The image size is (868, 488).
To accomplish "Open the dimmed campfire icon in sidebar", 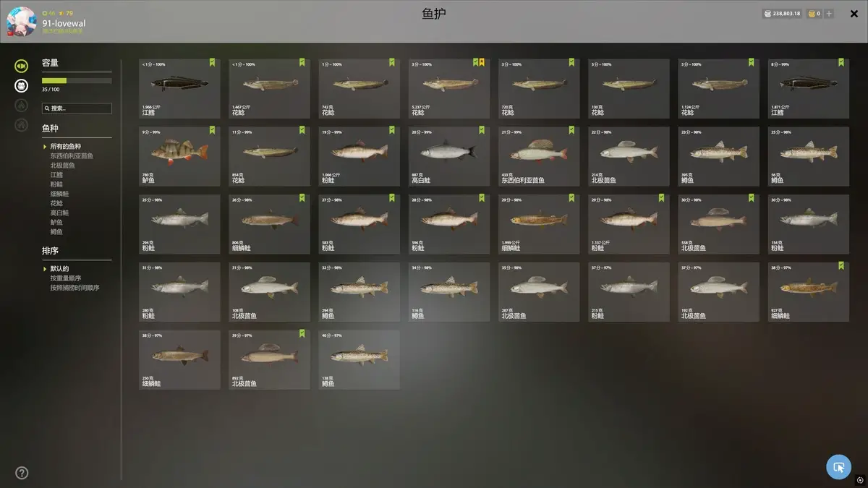I will tap(22, 106).
